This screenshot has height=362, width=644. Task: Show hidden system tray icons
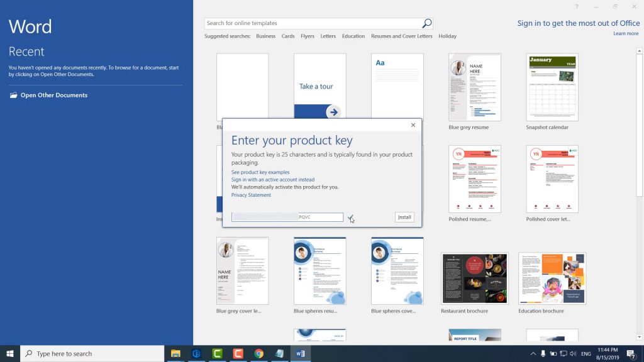[533, 353]
